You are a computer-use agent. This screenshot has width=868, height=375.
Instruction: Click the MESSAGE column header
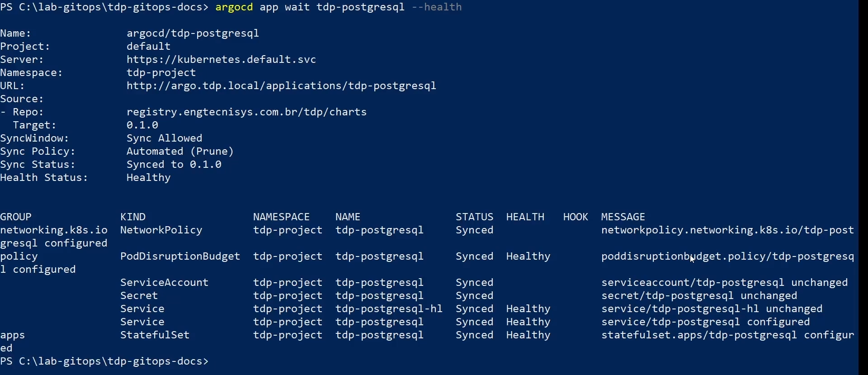623,217
